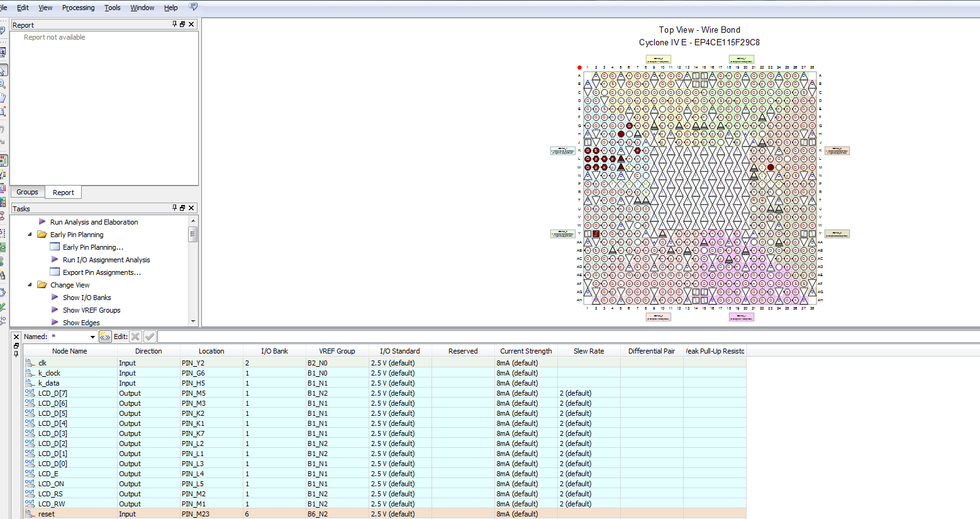Viewport: 980px width, 519px height.
Task: Choose the hand pan tool
Action: pyautogui.click(x=3, y=98)
